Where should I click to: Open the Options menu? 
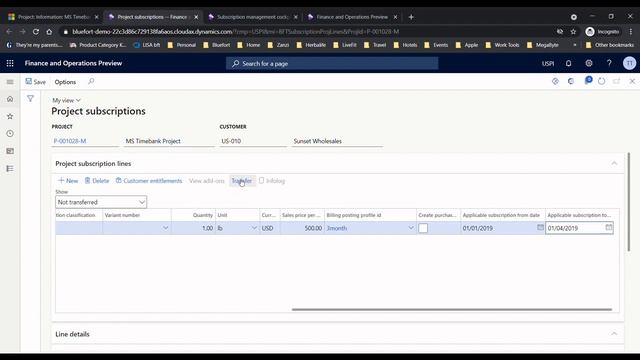(x=65, y=82)
